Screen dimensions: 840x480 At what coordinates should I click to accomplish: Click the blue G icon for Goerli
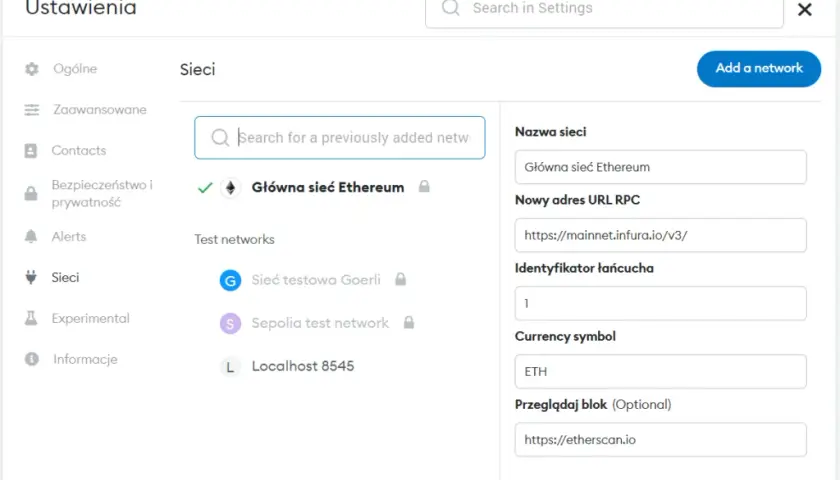[230, 280]
